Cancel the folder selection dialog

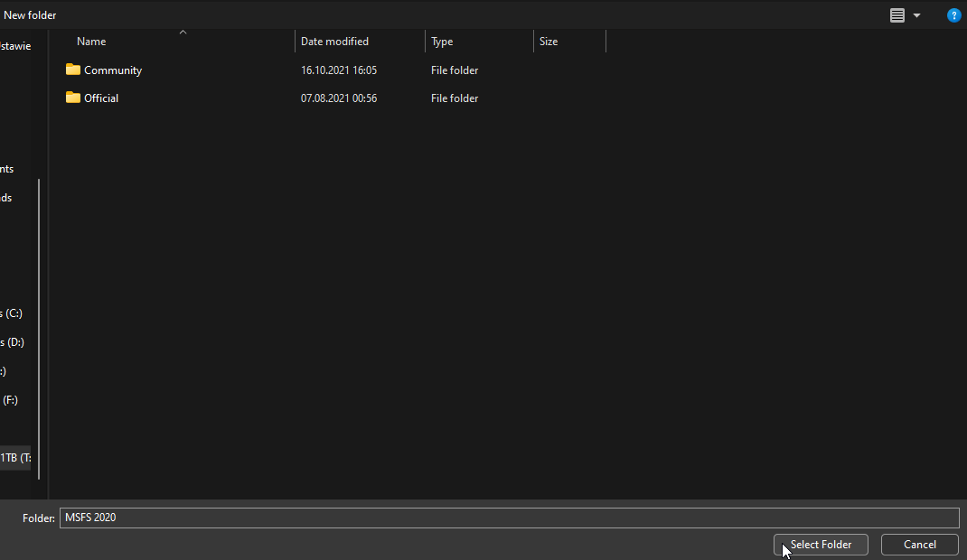[919, 545]
